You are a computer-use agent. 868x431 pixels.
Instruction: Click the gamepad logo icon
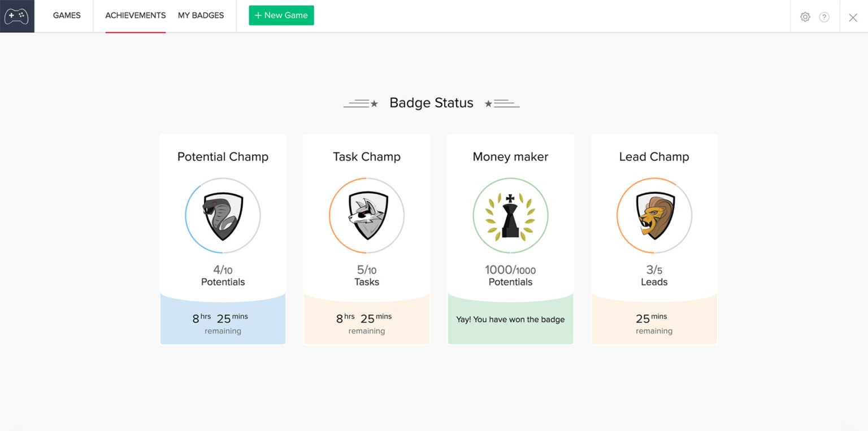point(17,16)
